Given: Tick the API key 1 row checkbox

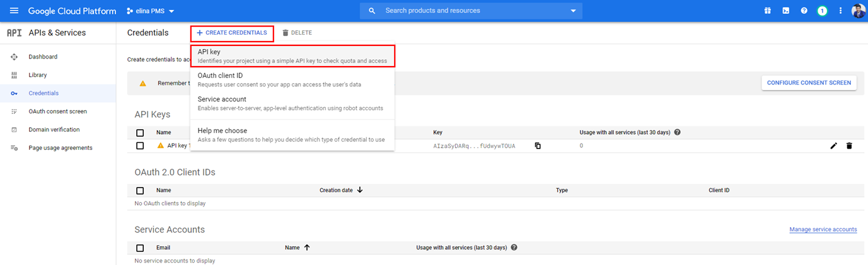Looking at the screenshot, I should pos(140,145).
